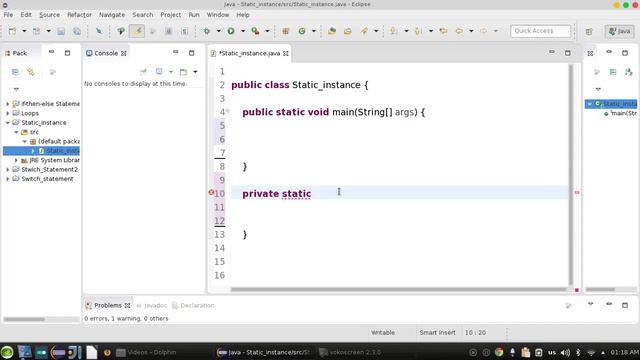Collapse the Static_instance project node
Image resolution: width=640 pixels, height=360 pixels.
(x=8, y=122)
